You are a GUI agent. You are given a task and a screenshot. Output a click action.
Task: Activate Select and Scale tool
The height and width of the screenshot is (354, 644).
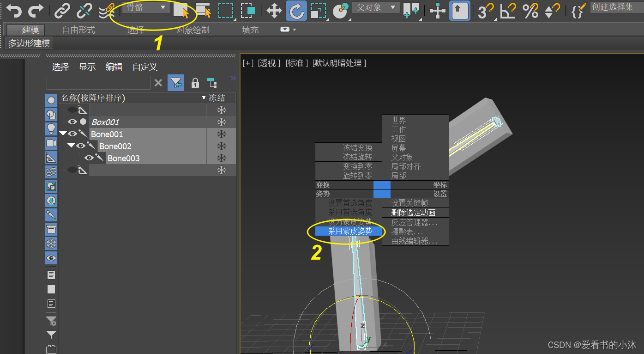coord(318,11)
